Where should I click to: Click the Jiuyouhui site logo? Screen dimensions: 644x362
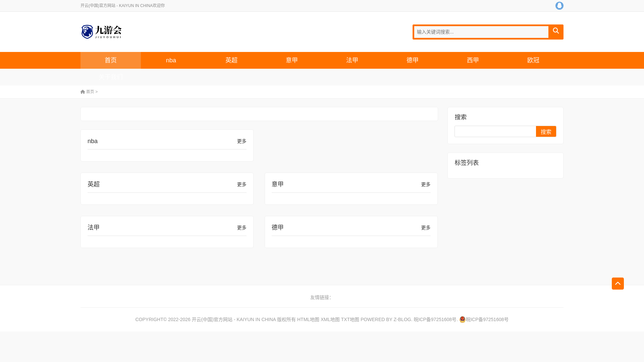coord(101,32)
